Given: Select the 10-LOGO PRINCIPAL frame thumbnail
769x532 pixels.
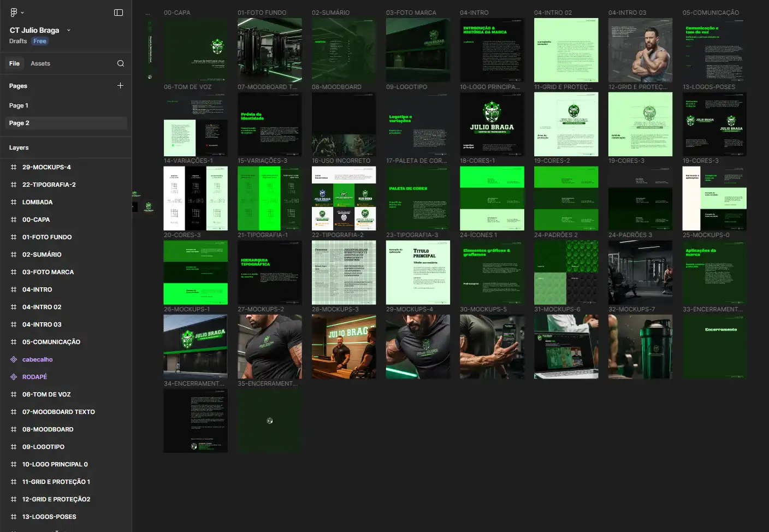Looking at the screenshot, I should point(492,124).
